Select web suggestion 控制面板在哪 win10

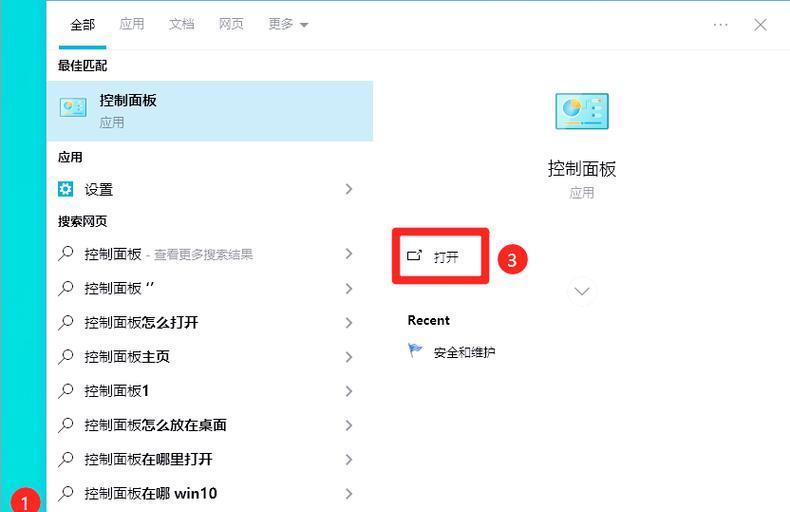[x=210, y=493]
